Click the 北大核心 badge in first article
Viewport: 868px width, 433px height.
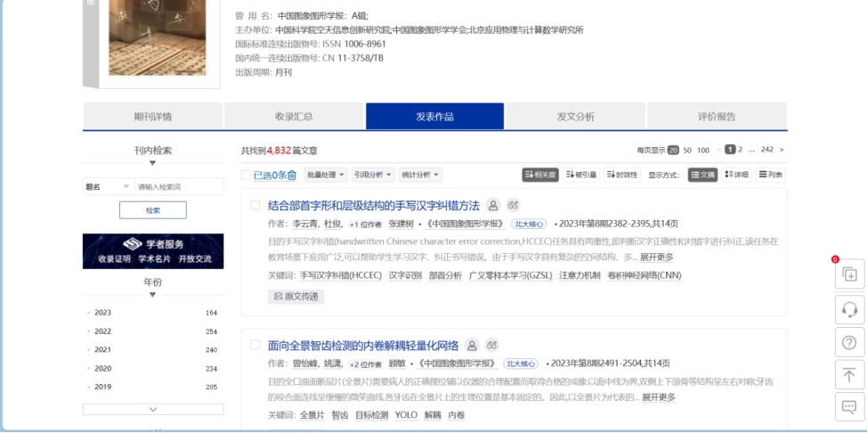click(528, 224)
